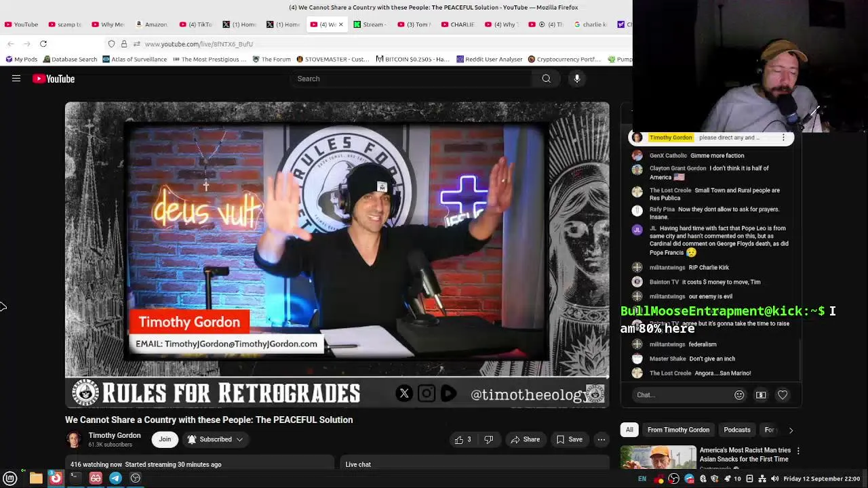Switch to the Stream browser tab
The image size is (868, 488).
click(368, 24)
